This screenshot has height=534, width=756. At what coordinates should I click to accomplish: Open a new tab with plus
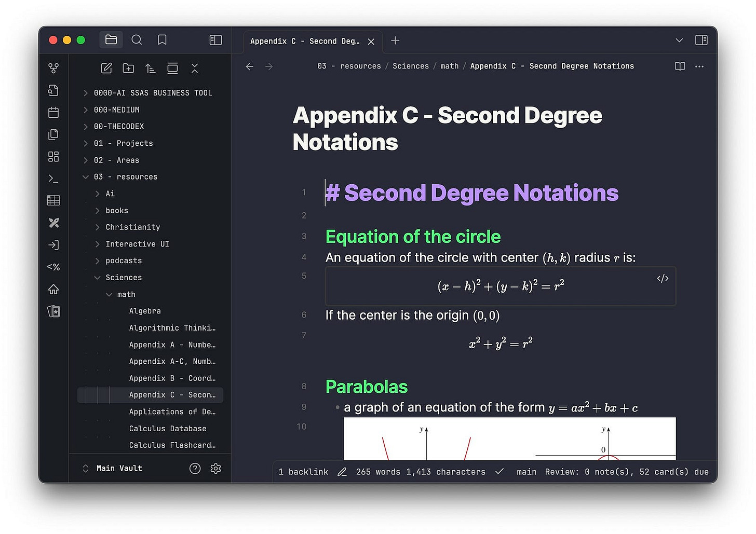point(395,40)
